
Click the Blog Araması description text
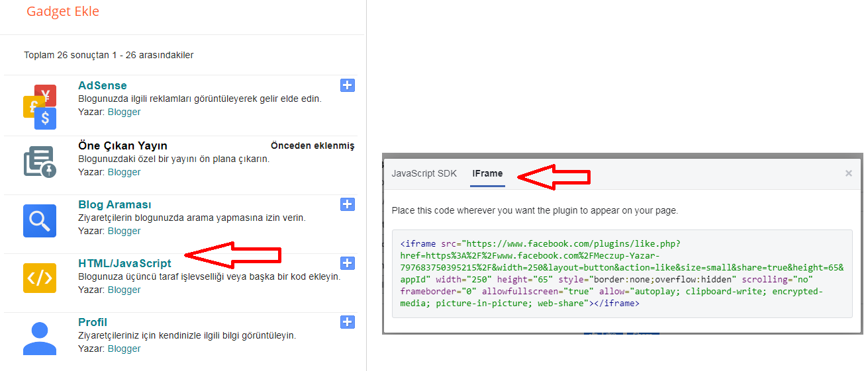click(x=192, y=218)
